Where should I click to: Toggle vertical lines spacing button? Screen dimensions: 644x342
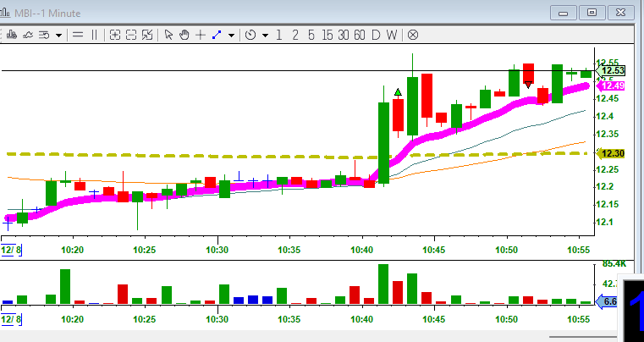[95, 35]
